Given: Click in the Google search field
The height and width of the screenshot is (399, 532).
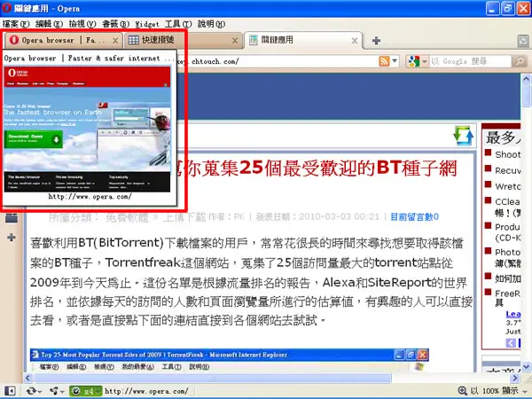Looking at the screenshot, I should tap(470, 61).
